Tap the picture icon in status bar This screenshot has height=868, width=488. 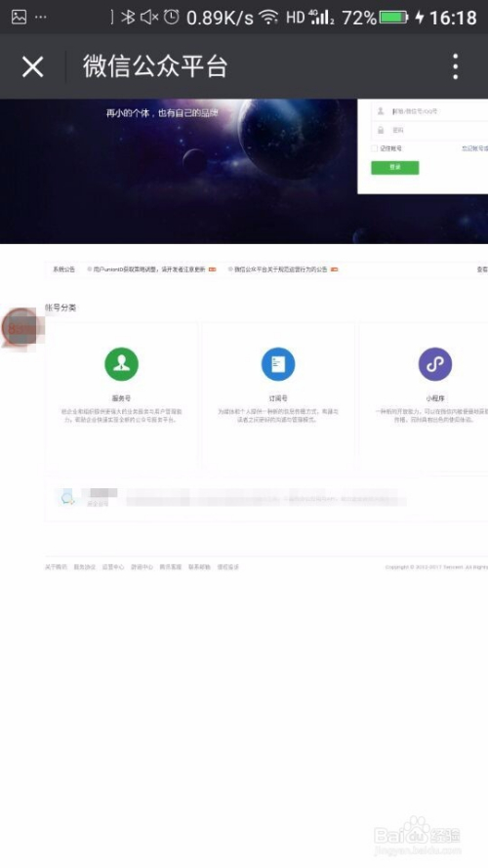point(19,18)
